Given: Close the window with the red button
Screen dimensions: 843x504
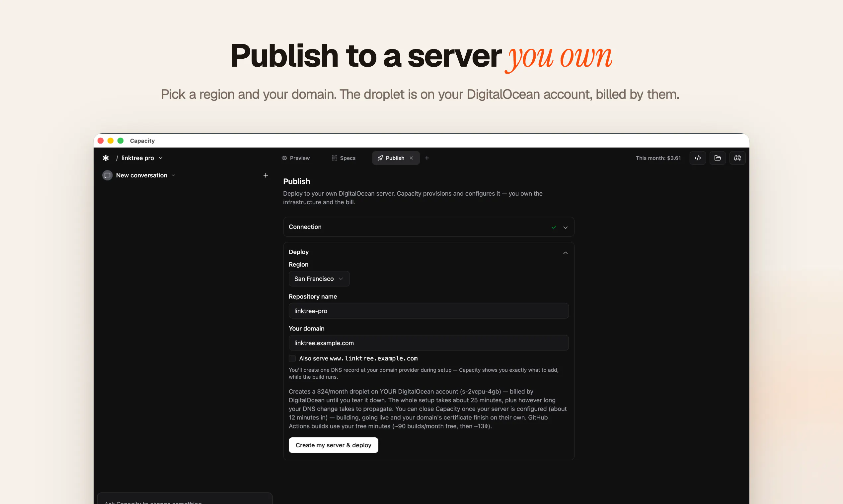Looking at the screenshot, I should (101, 141).
